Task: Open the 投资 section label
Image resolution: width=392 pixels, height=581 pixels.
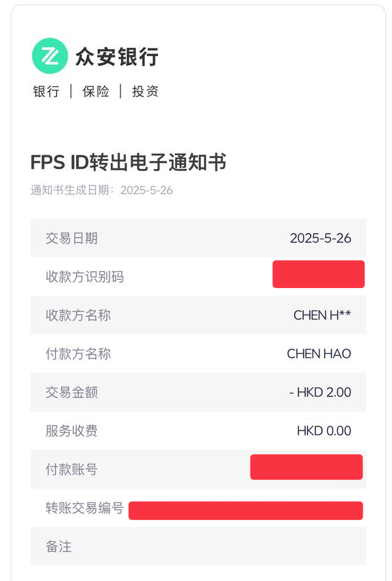Action: [145, 91]
